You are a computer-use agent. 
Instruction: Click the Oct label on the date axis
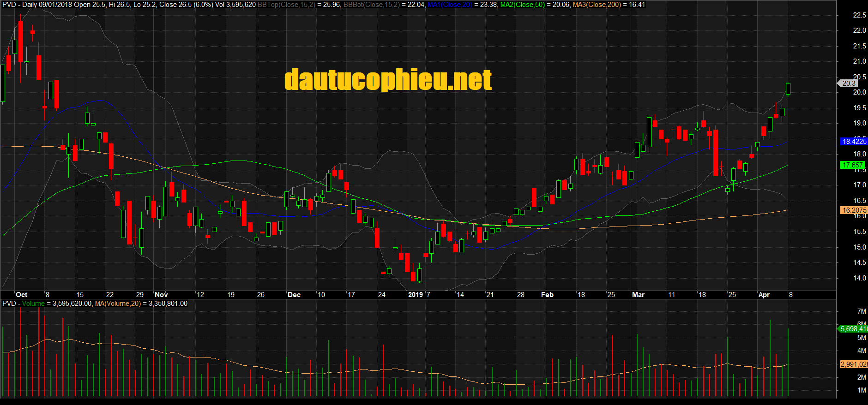[x=21, y=295]
